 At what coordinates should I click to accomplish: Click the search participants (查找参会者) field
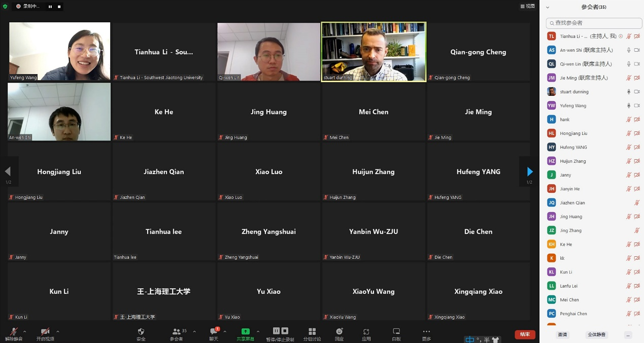(x=594, y=23)
